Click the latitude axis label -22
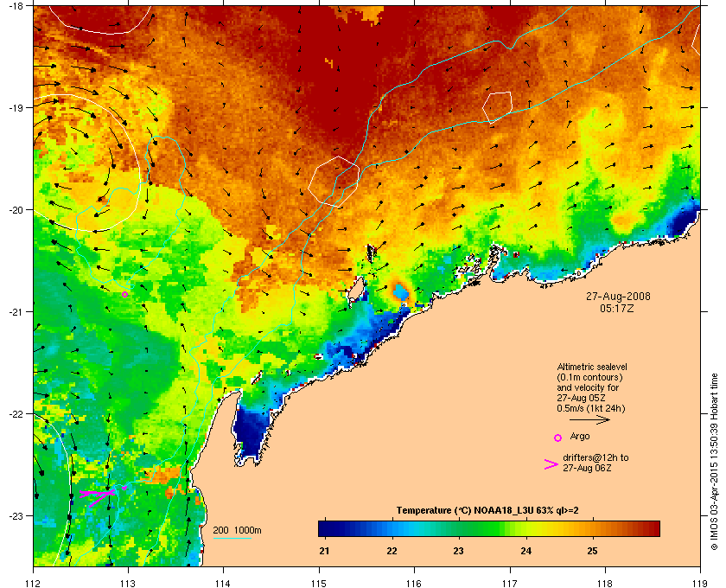This screenshot has width=726, height=588. tap(16, 414)
